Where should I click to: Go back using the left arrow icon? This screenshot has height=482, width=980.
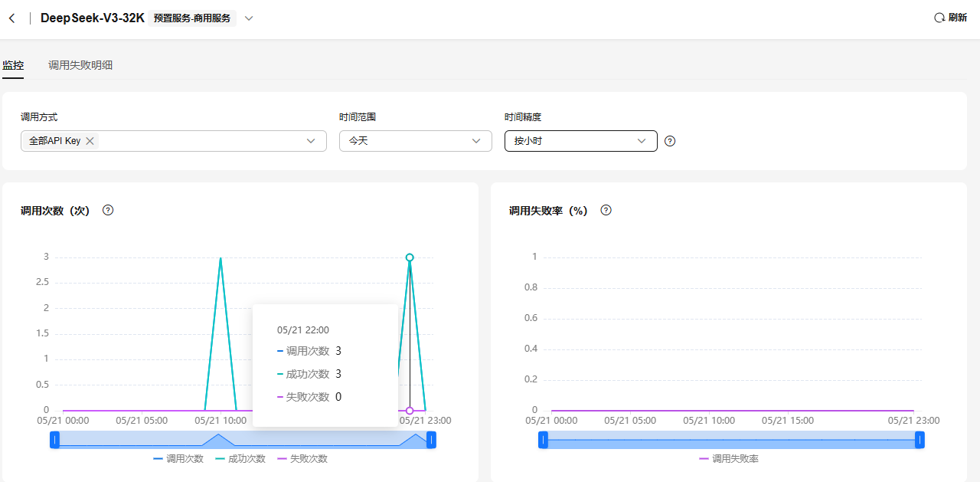(x=11, y=18)
